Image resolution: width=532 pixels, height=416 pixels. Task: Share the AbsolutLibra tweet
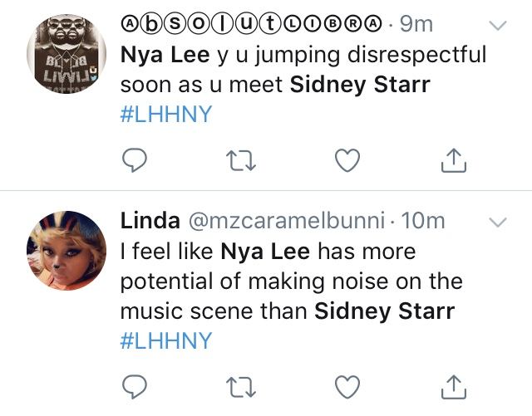454,160
